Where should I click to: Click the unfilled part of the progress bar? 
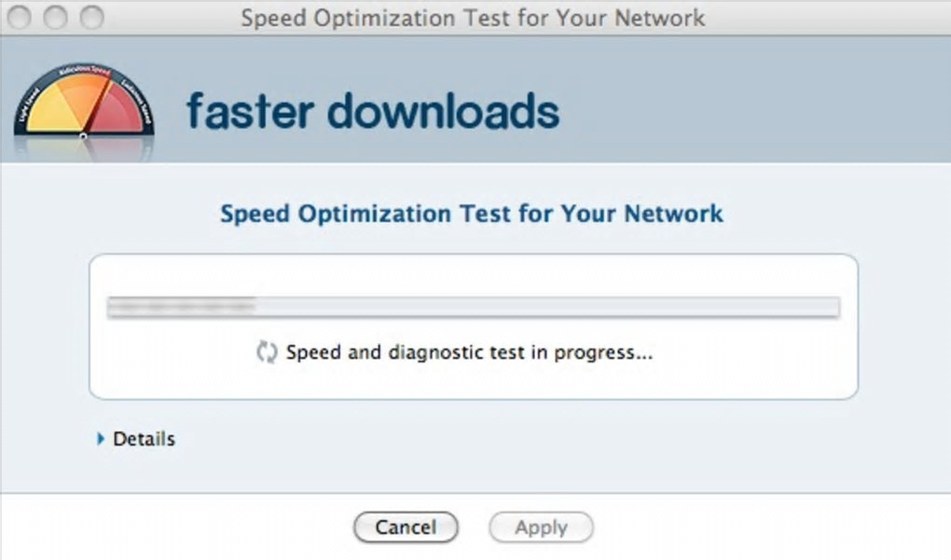click(x=559, y=307)
